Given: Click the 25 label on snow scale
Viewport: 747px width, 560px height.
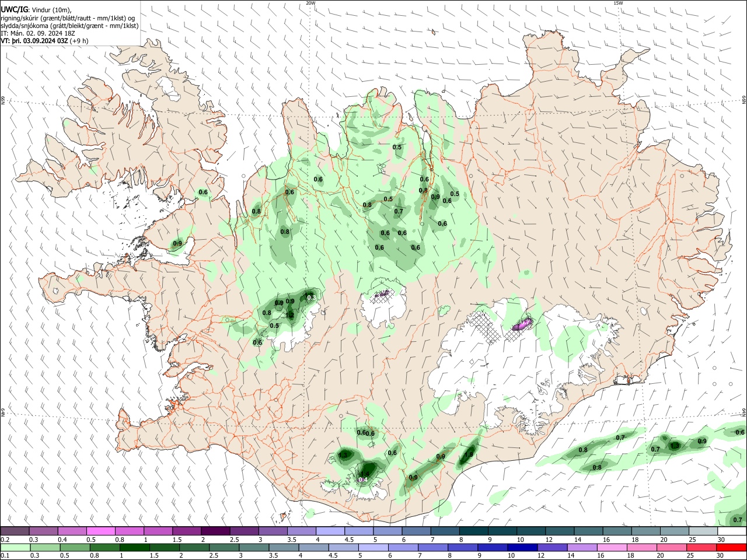Looking at the screenshot, I should point(692,540).
